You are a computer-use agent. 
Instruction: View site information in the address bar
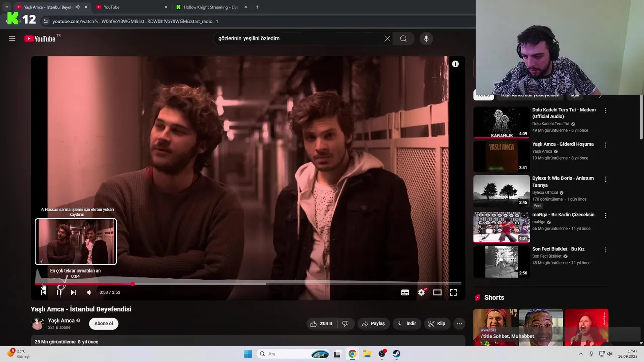coord(46,21)
